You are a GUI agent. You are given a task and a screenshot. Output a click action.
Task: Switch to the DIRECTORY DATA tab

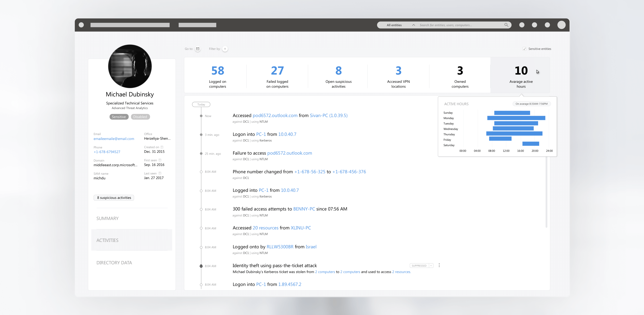(114, 263)
